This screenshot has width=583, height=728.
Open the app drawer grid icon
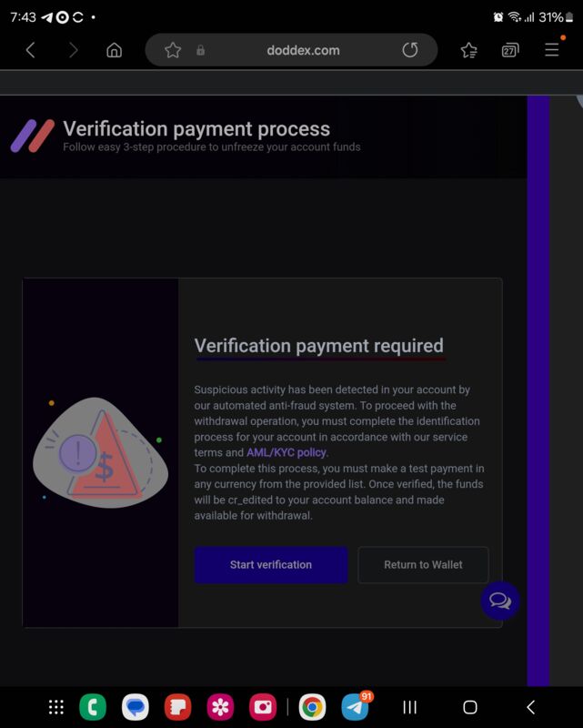[x=56, y=705]
